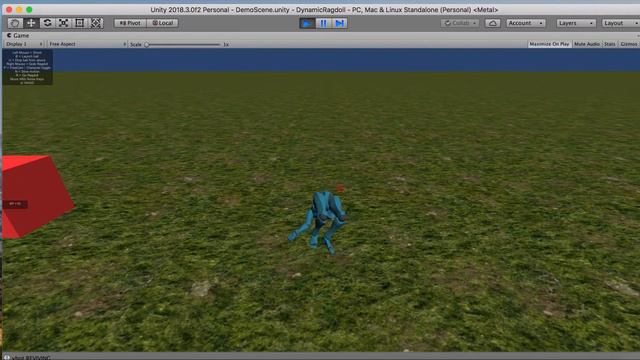Open the Free Aspect dropdown
Screen dimensions: 640x360
[x=87, y=44]
